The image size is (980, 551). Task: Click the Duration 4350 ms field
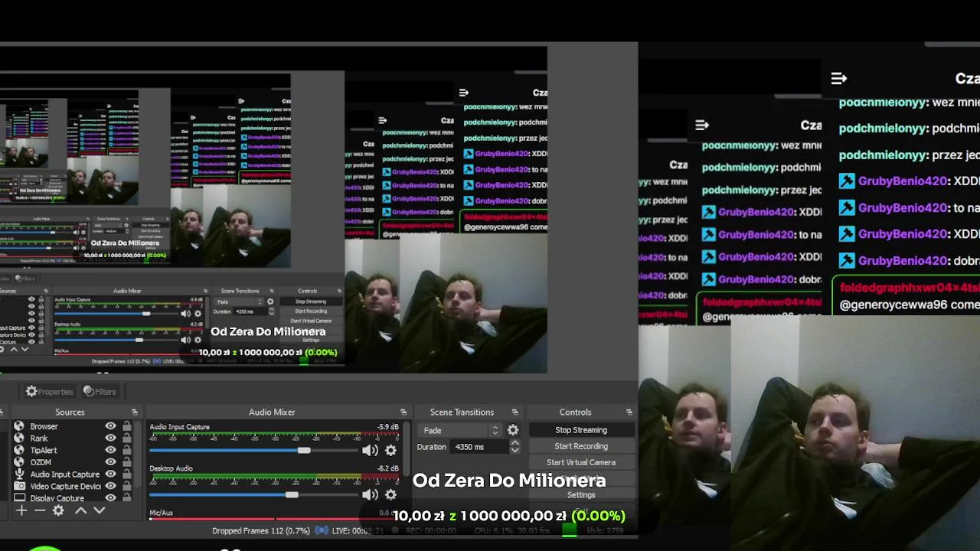(x=480, y=447)
